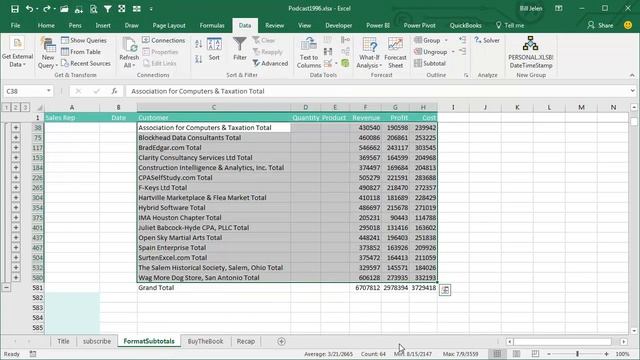Open workbook Connections
Screen dimensions: 640x360
coord(164,40)
